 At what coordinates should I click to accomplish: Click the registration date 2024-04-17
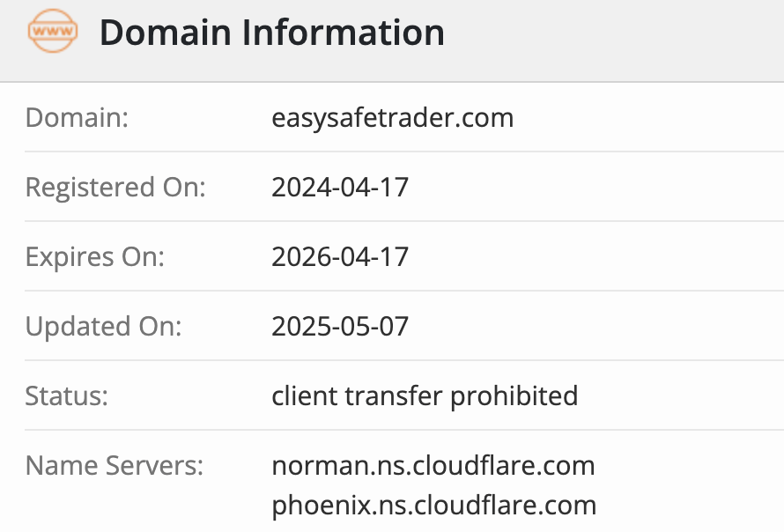340,187
